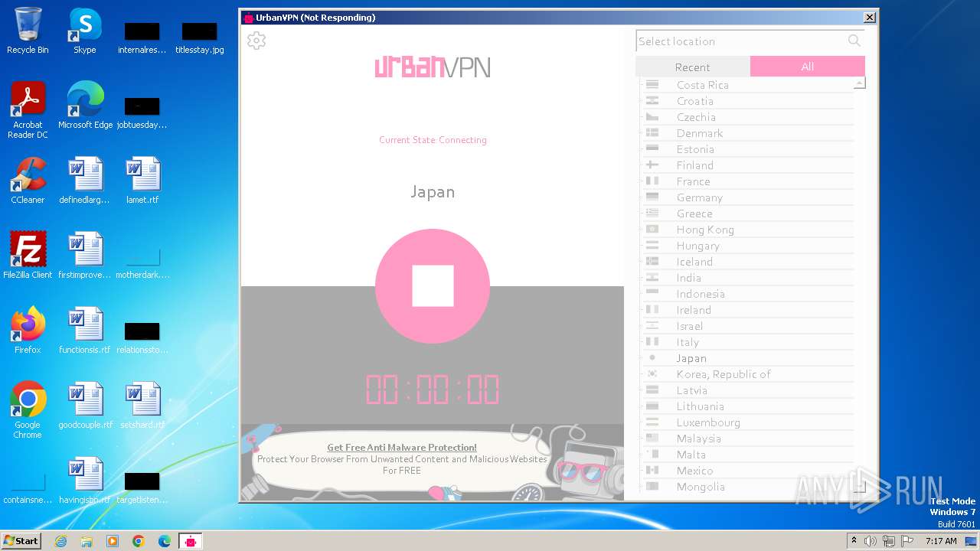
Task: Click the taskbar clock 7:17 AM
Action: coord(940,541)
